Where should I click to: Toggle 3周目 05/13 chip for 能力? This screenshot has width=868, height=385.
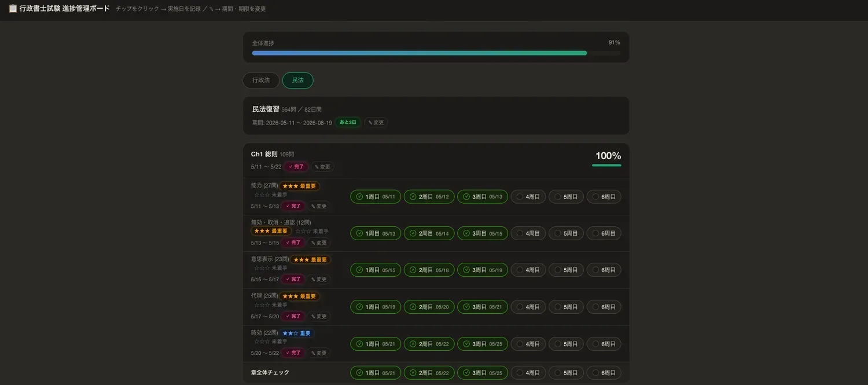coord(483,197)
